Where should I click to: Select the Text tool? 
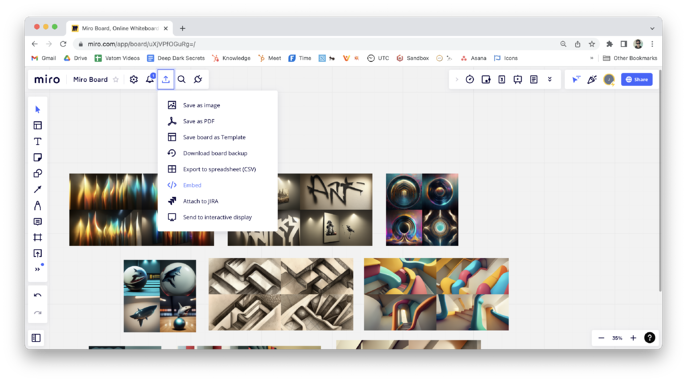point(38,141)
